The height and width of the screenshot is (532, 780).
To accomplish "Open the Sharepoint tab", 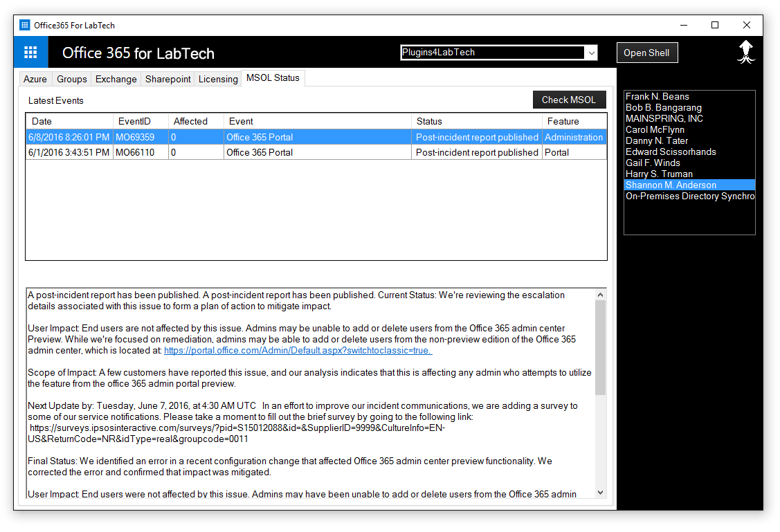I will 167,79.
